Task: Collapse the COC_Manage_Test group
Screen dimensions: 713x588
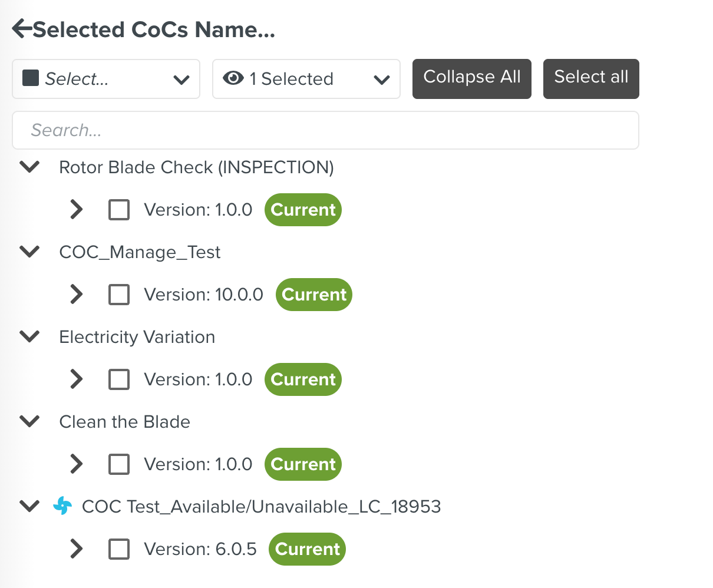Action: coord(29,252)
